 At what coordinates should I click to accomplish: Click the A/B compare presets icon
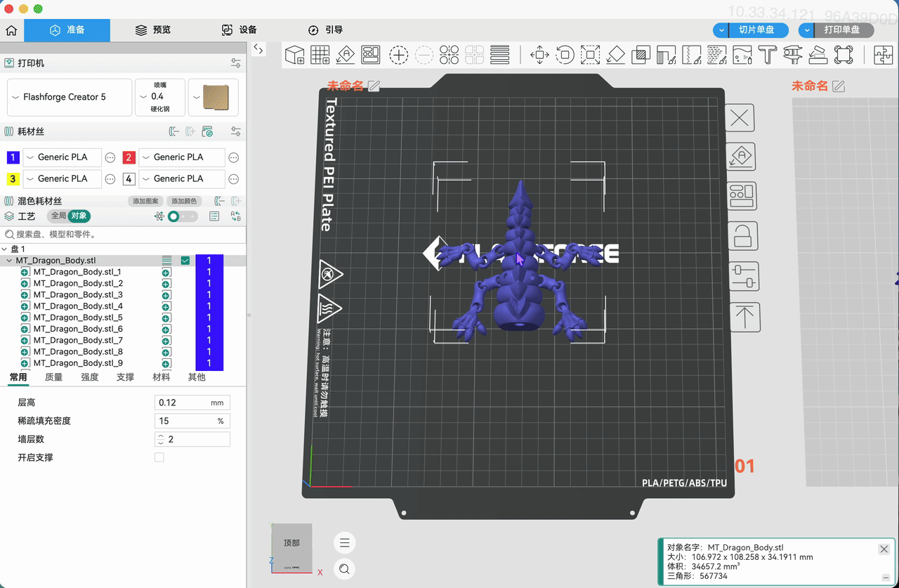point(236,216)
